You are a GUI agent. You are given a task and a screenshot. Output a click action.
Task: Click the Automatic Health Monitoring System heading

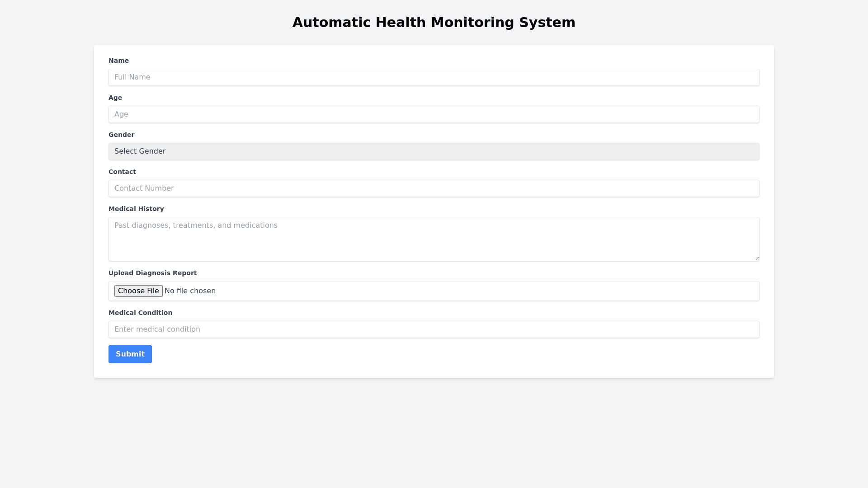point(434,23)
